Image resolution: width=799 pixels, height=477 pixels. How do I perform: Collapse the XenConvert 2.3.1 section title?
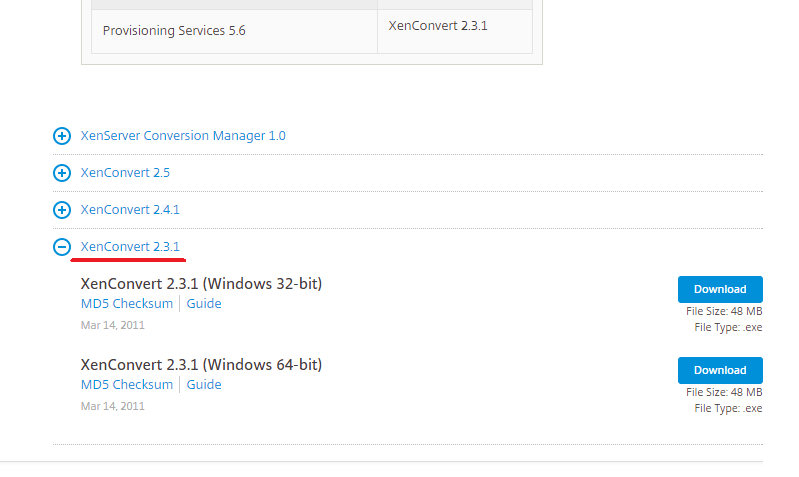(130, 247)
